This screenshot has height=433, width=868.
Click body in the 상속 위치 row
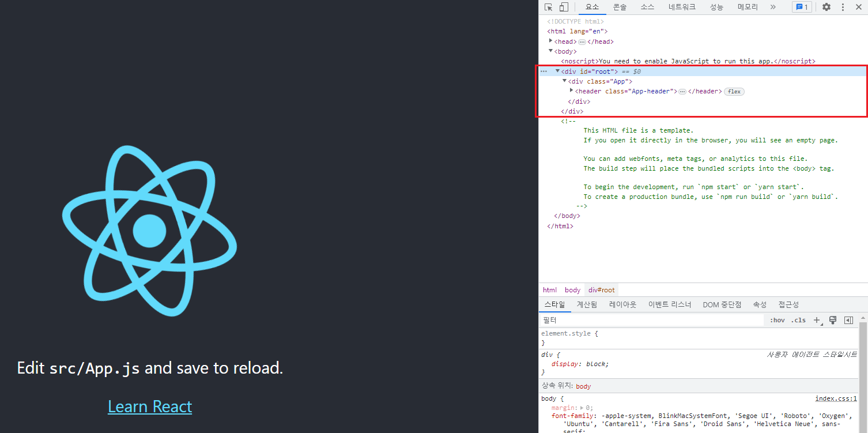click(583, 386)
